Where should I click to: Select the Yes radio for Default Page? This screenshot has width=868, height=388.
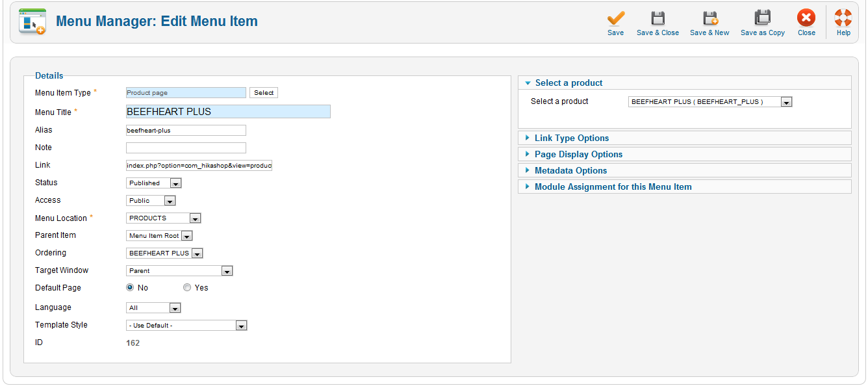coord(187,287)
